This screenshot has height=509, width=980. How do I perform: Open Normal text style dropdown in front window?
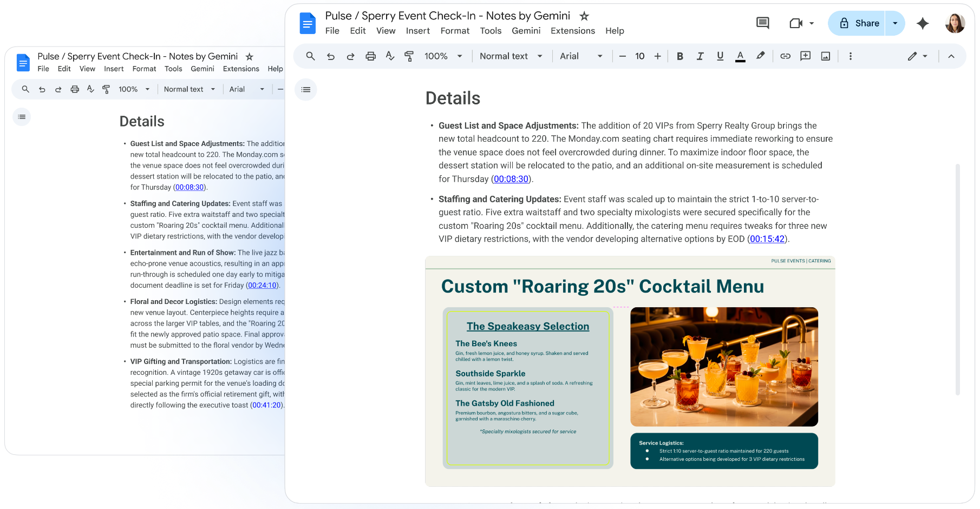point(511,56)
